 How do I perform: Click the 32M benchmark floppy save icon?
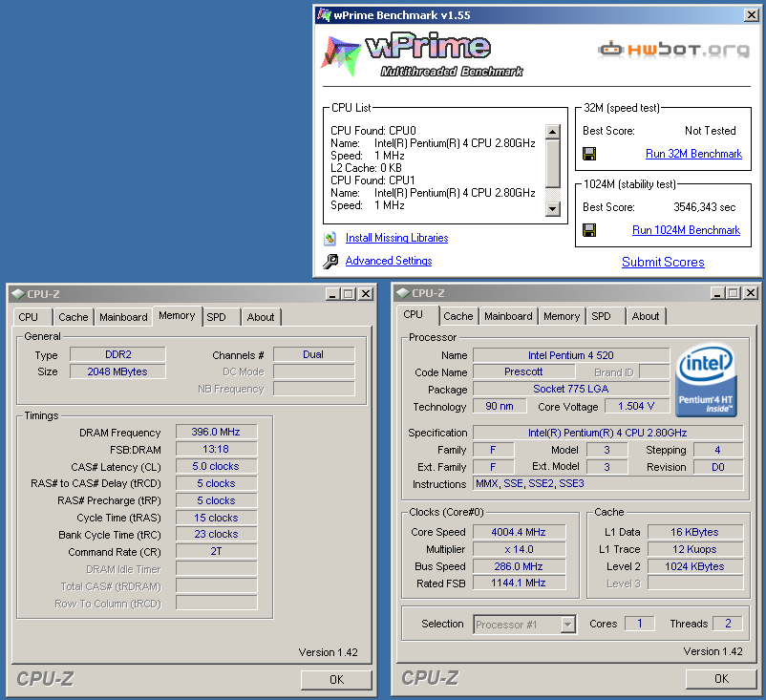pyautogui.click(x=589, y=154)
